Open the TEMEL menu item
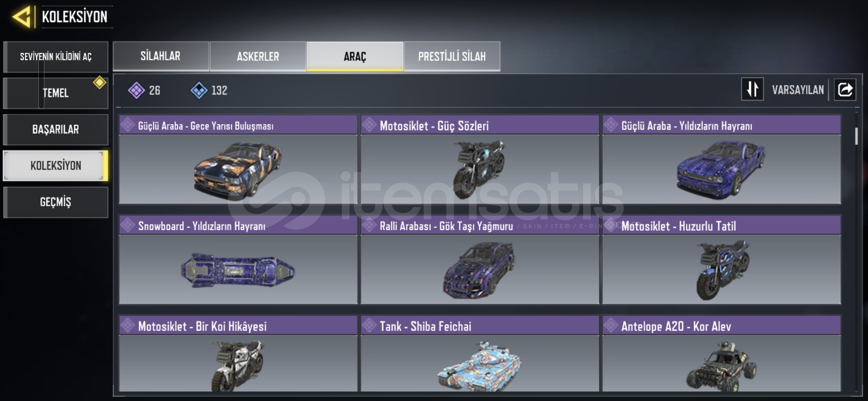 (56, 93)
